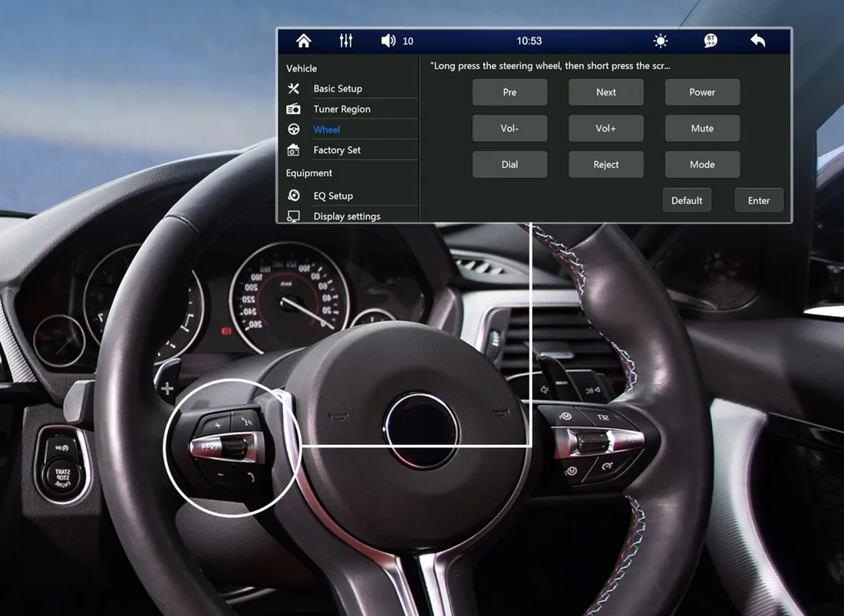Open the equalizer sliders icon

(345, 41)
